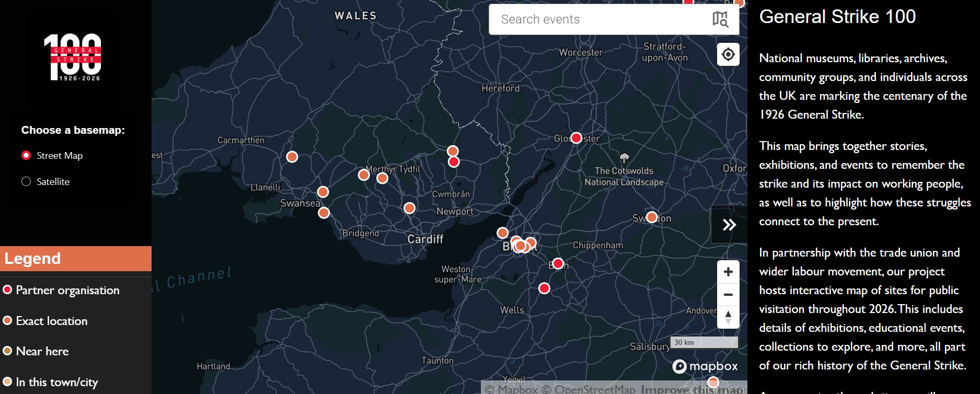980x394 pixels.
Task: Click the map search icon in search bar
Action: coord(720,19)
